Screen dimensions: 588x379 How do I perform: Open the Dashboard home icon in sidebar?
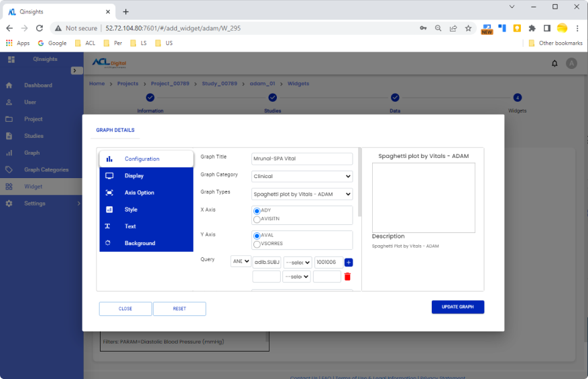click(x=9, y=86)
